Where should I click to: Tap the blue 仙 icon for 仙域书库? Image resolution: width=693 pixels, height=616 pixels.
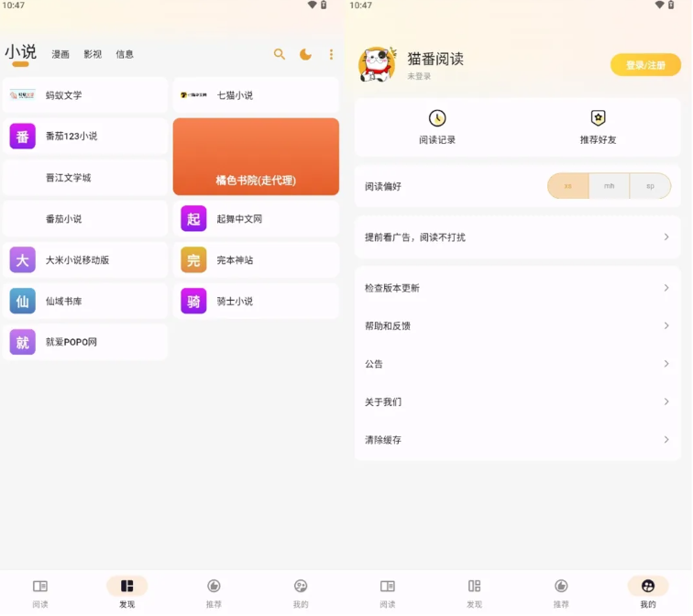[x=22, y=301]
